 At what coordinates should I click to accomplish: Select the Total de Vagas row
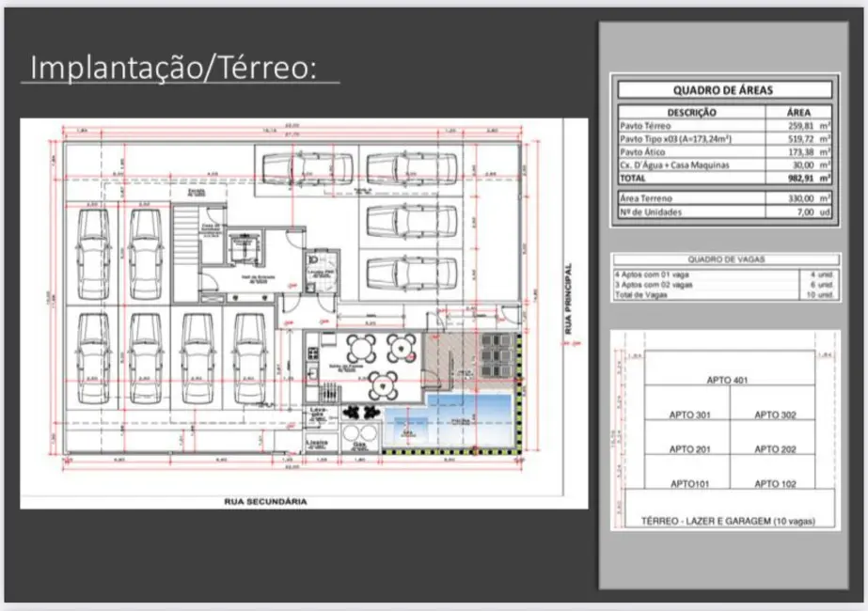[x=724, y=295]
